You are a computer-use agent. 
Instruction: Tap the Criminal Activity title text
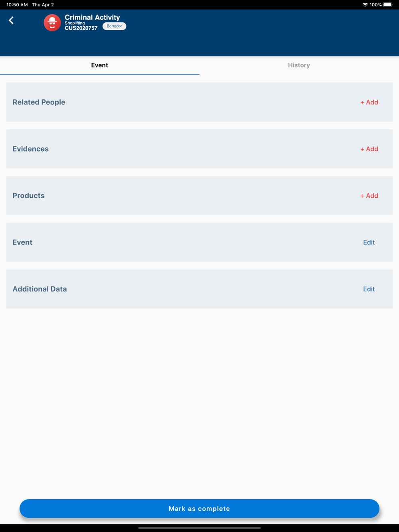pyautogui.click(x=92, y=18)
